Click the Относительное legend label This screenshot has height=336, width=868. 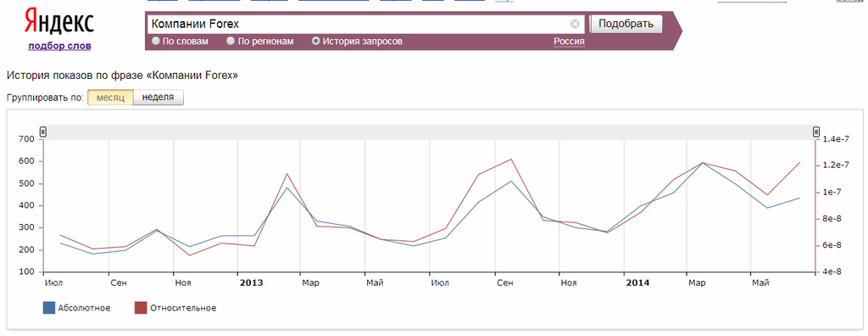click(x=183, y=308)
